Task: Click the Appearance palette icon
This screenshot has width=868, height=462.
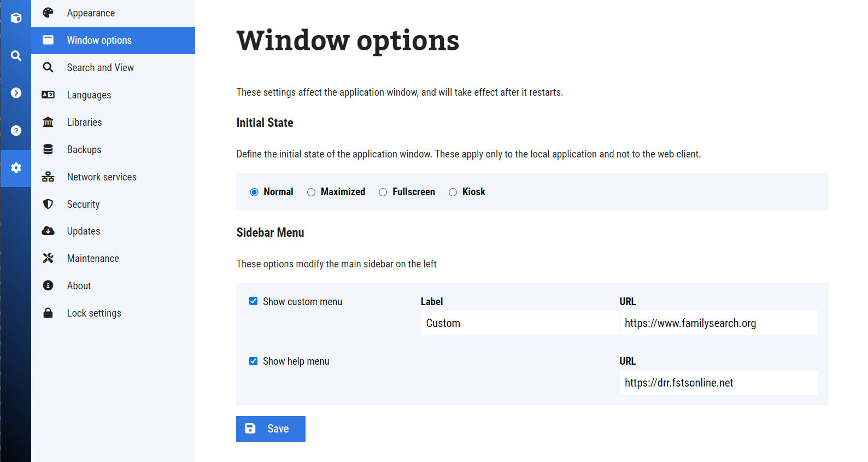Action: pyautogui.click(x=48, y=13)
